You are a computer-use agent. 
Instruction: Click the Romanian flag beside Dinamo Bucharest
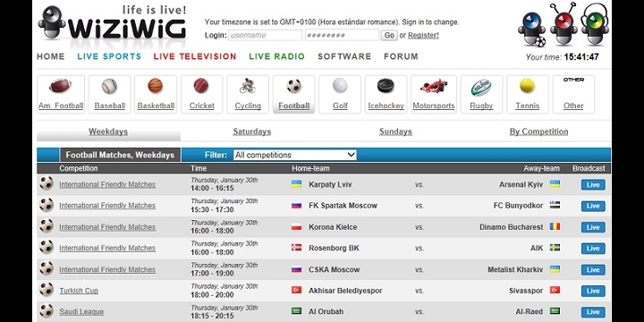[555, 226]
